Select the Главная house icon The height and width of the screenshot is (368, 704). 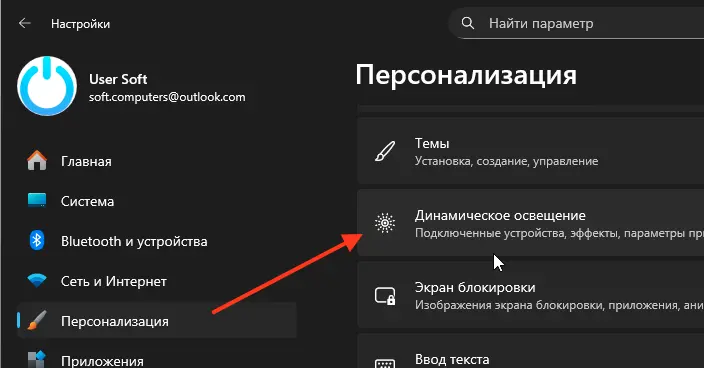37,161
